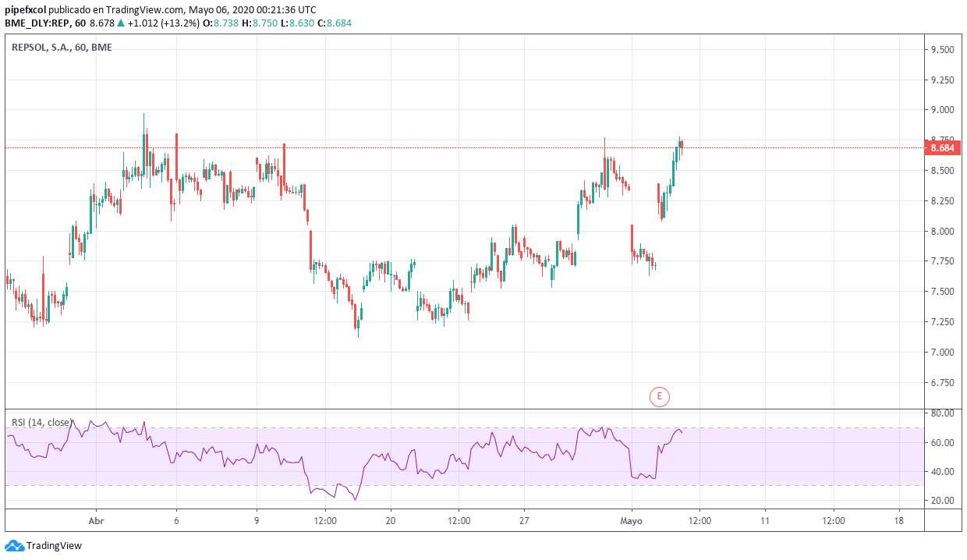Click the 'Abr' date axis label
This screenshot has height=560, width=967.
(x=96, y=520)
